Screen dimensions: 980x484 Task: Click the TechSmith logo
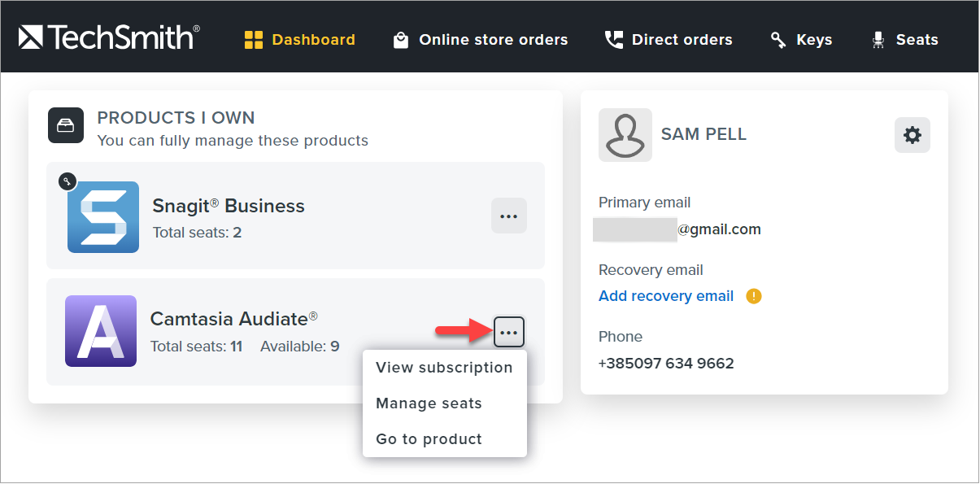(x=109, y=37)
